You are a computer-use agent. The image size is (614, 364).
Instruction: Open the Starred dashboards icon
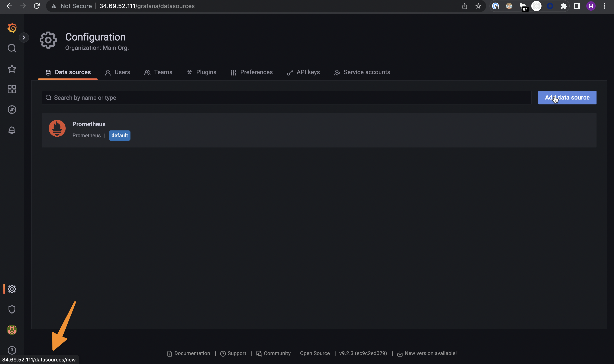point(12,69)
